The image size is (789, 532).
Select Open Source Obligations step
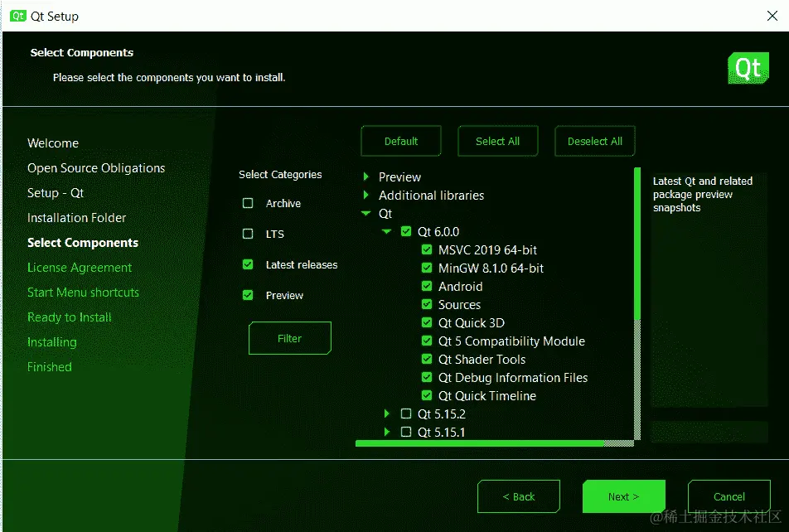pos(96,168)
